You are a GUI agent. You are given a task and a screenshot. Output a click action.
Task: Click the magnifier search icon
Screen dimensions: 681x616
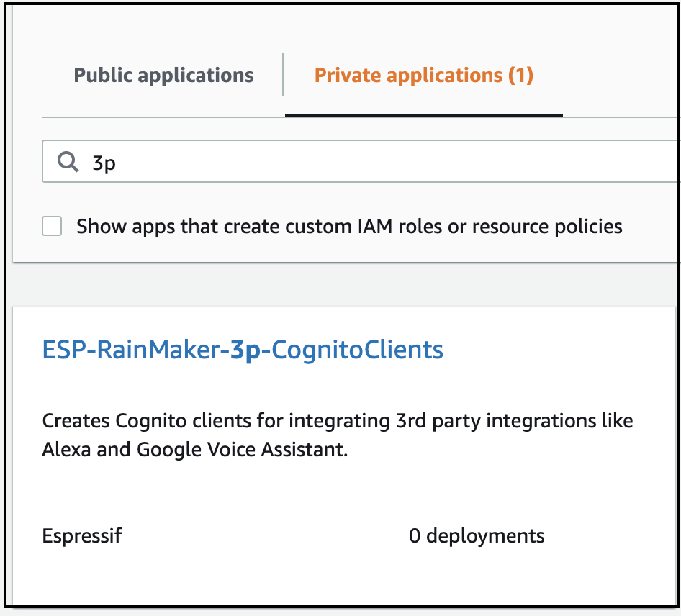point(68,162)
